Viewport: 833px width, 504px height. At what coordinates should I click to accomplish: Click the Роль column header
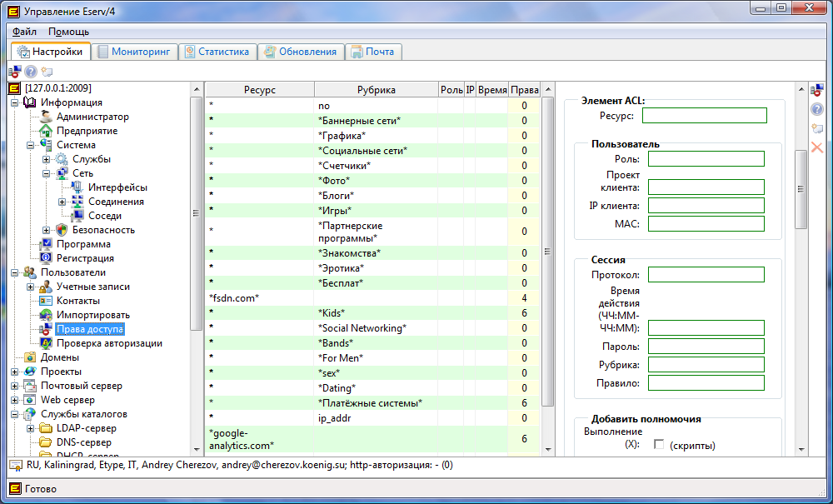tap(451, 90)
